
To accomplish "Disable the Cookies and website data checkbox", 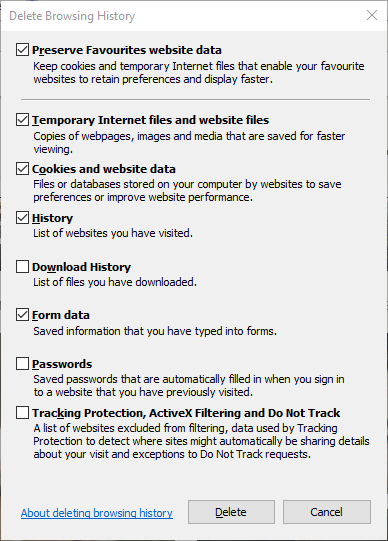I will [x=22, y=169].
